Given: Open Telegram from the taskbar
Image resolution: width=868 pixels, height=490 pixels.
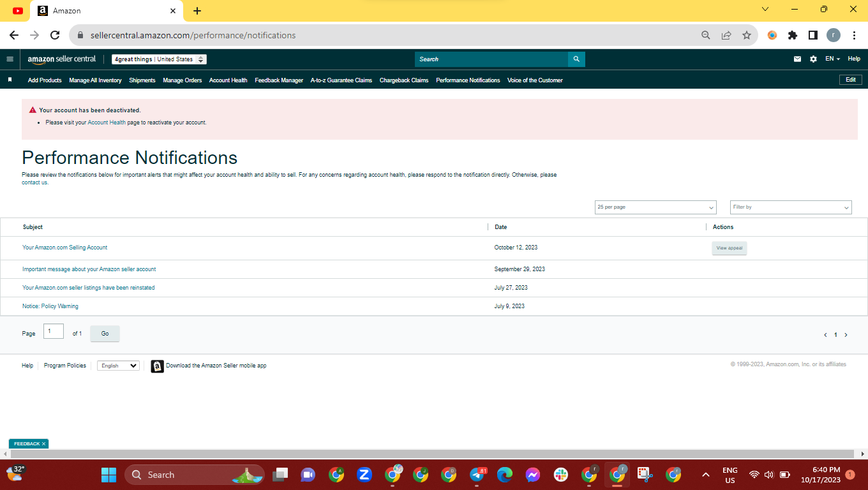Looking at the screenshot, I should [x=477, y=475].
